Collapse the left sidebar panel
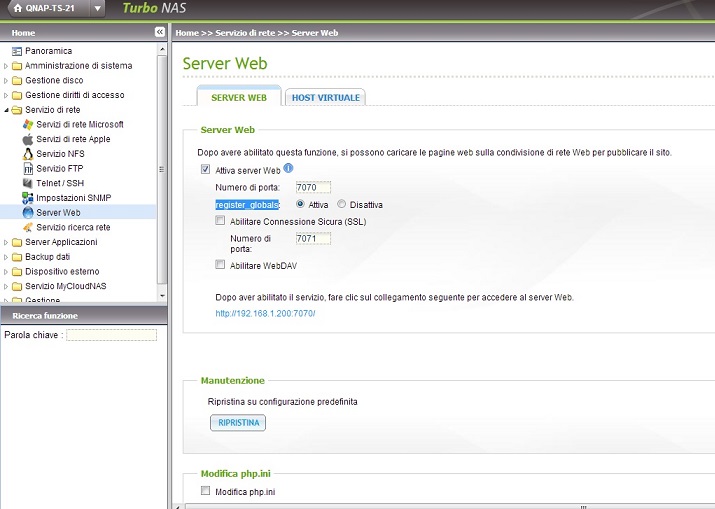This screenshot has width=715, height=509. (x=159, y=33)
